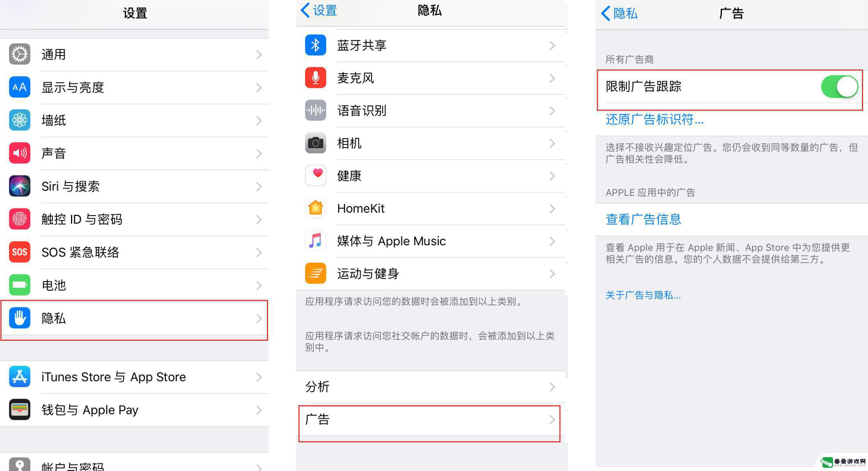868x471 pixels.
Task: Click Reset Advertising Identifier link
Action: pos(643,119)
